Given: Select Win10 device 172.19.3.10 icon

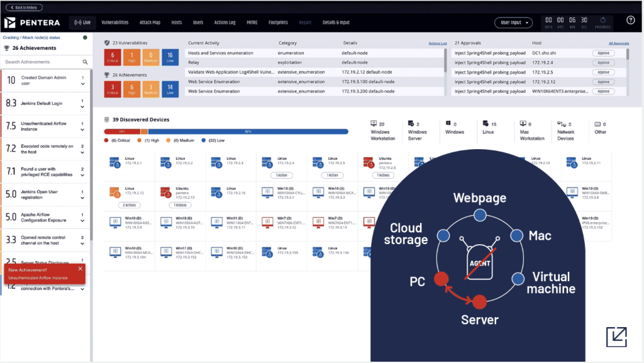Looking at the screenshot, I should point(166,222).
